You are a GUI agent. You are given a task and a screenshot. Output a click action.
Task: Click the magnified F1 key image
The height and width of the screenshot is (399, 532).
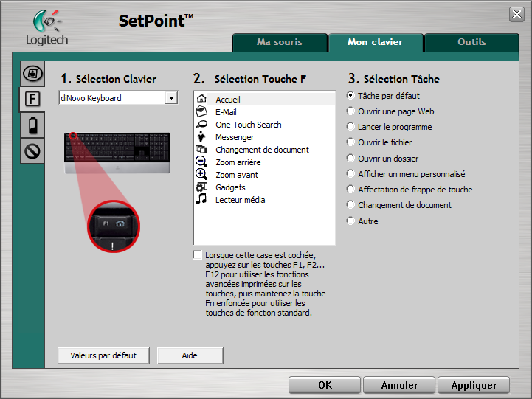(114, 226)
